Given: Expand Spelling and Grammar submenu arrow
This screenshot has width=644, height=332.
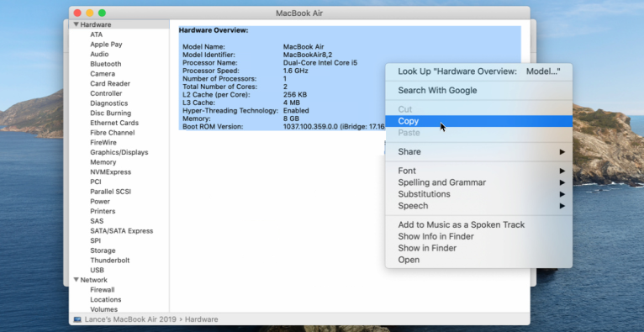Looking at the screenshot, I should point(562,182).
